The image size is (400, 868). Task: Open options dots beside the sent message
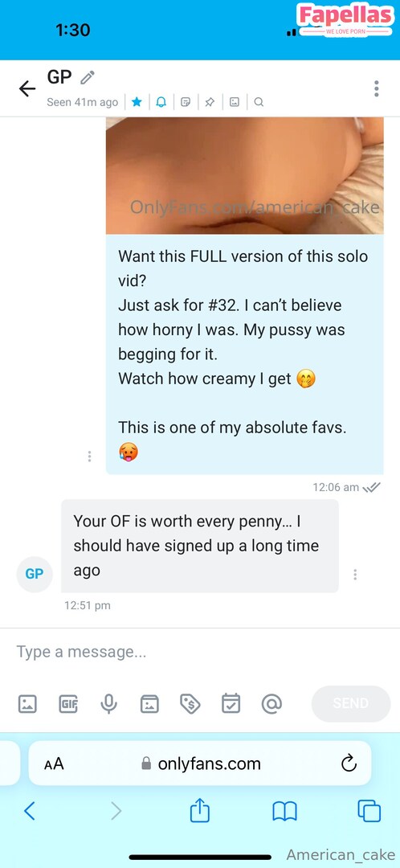point(89,457)
